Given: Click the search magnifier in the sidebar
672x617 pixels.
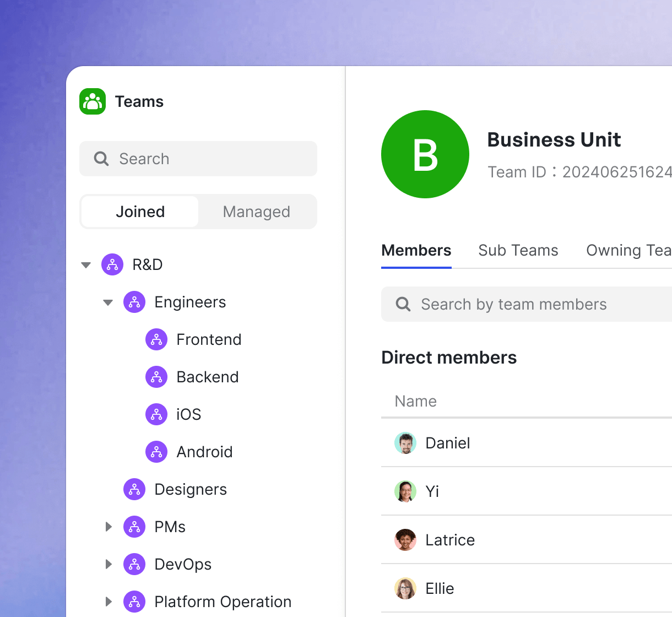Looking at the screenshot, I should [x=101, y=159].
